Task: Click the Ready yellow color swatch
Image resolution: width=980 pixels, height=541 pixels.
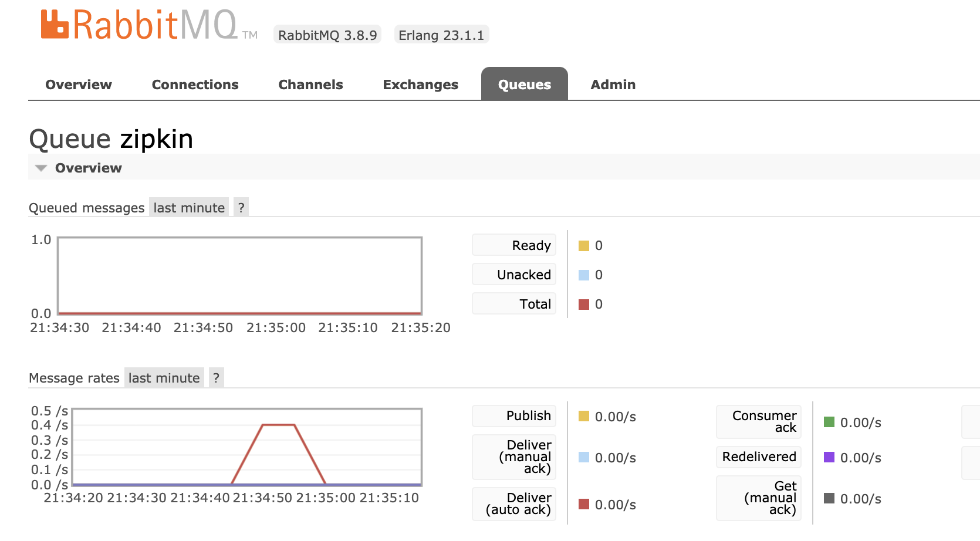Action: (584, 246)
